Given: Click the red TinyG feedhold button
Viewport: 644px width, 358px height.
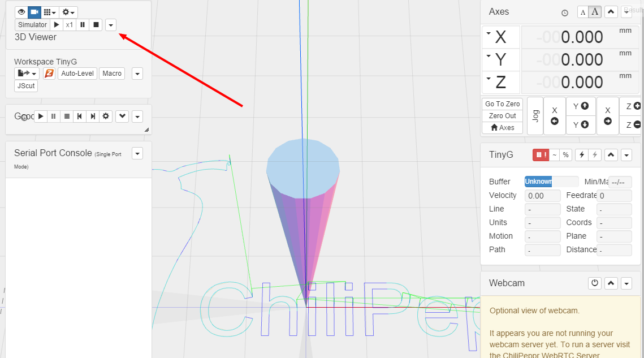Looking at the screenshot, I should [540, 155].
